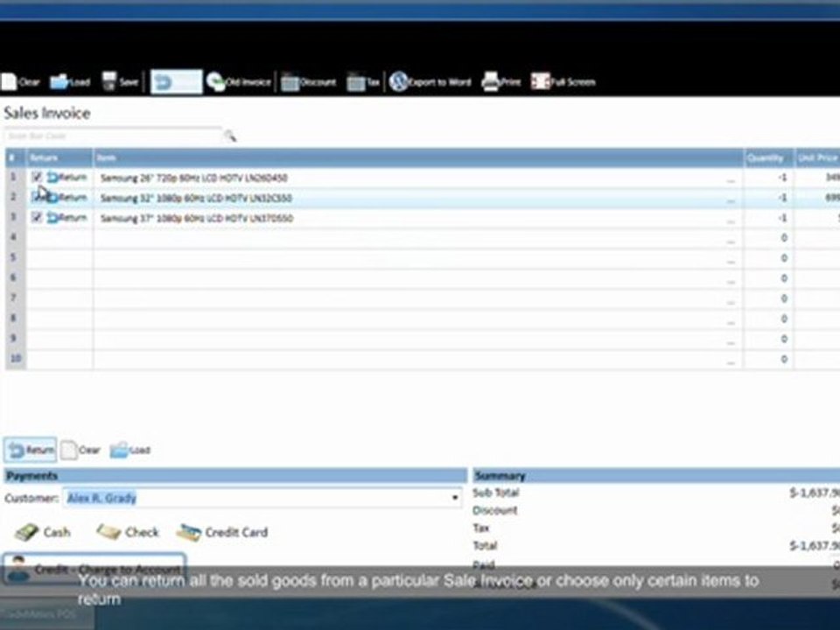Screen dimensions: 840x630
Task: Choose the Check payment option
Action: tap(128, 532)
